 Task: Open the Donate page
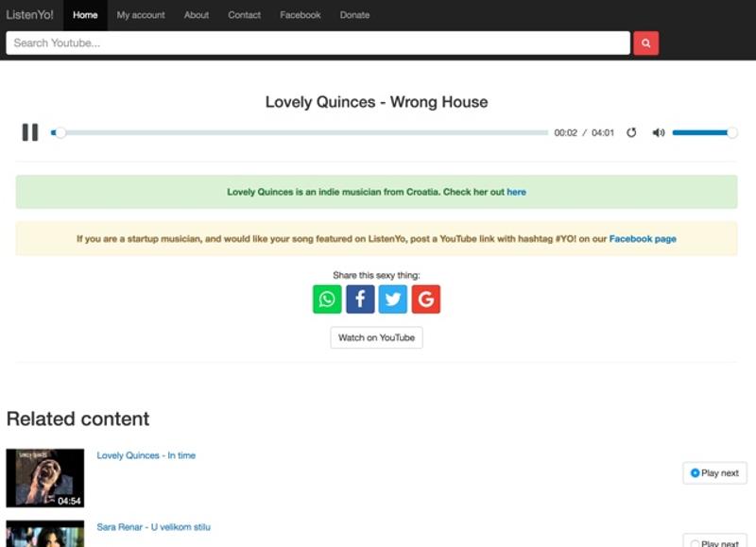[354, 15]
